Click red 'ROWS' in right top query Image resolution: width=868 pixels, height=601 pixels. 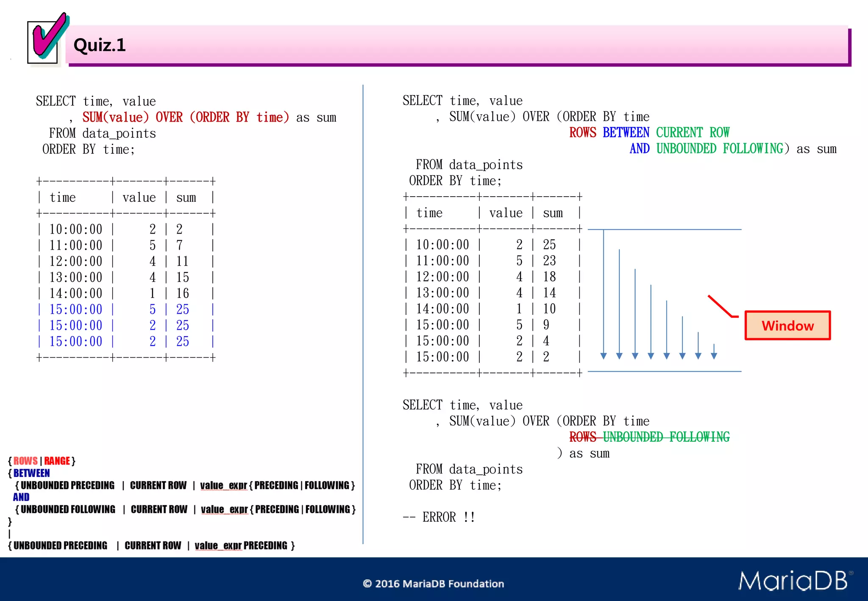583,133
